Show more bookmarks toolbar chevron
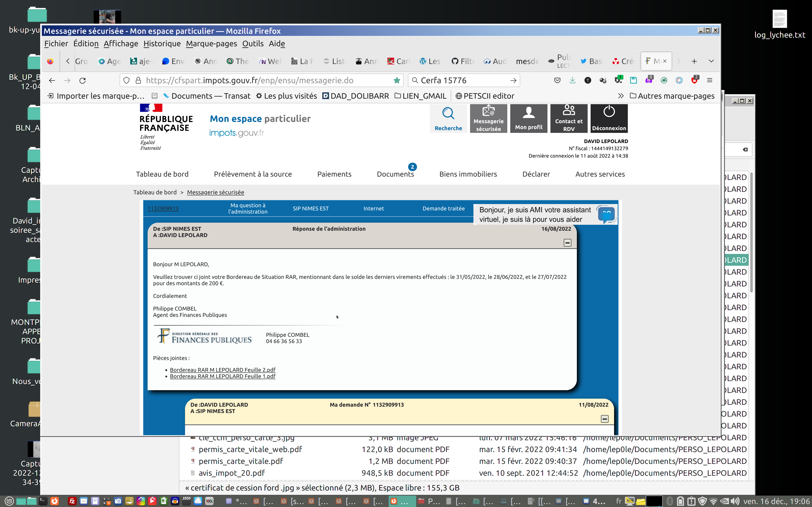 (x=620, y=96)
